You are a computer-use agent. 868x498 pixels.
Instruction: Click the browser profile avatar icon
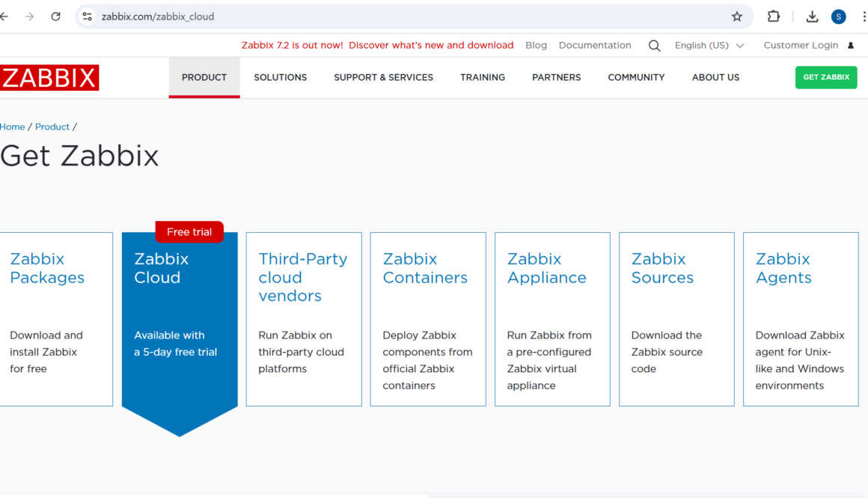click(838, 16)
